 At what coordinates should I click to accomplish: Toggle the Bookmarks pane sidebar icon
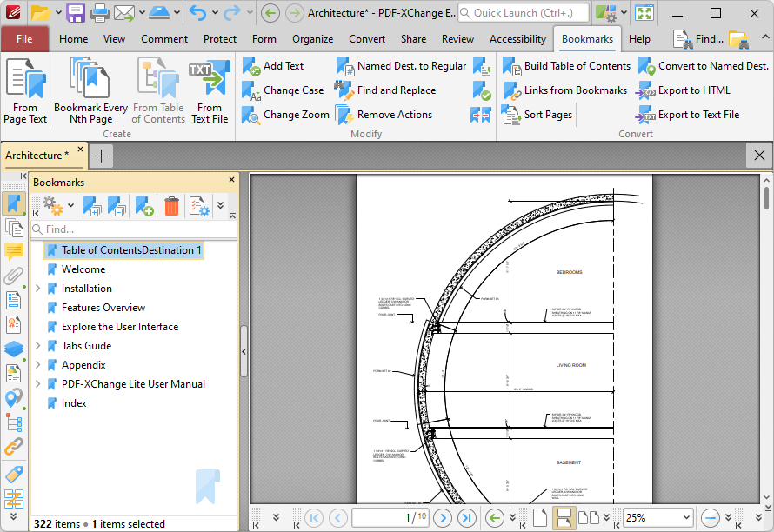13,203
